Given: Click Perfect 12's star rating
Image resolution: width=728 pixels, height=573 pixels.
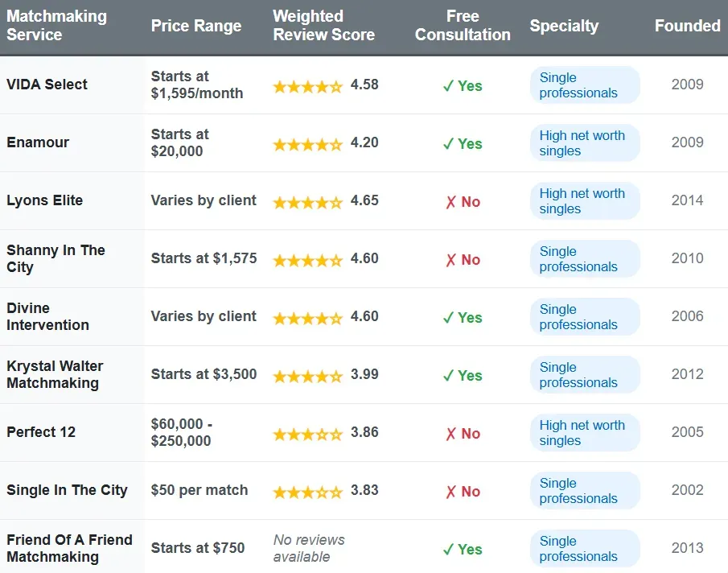Looking at the screenshot, I should 307,434.
